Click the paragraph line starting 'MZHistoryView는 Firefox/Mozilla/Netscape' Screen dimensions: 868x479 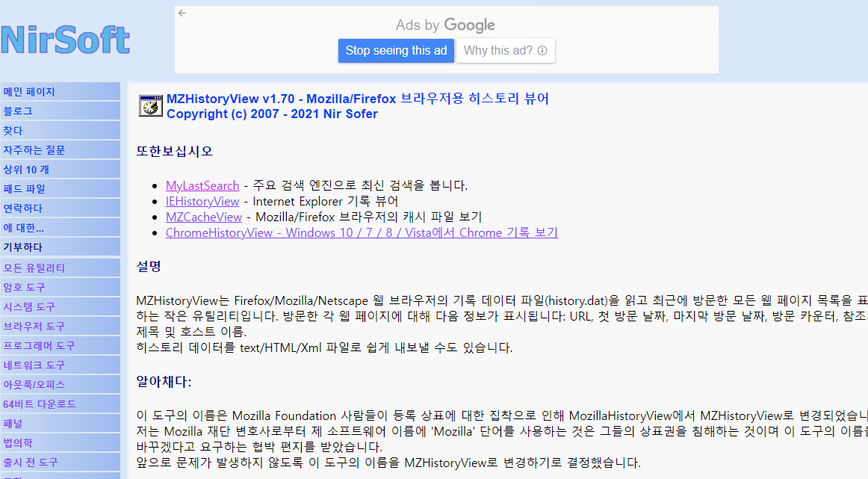point(501,300)
